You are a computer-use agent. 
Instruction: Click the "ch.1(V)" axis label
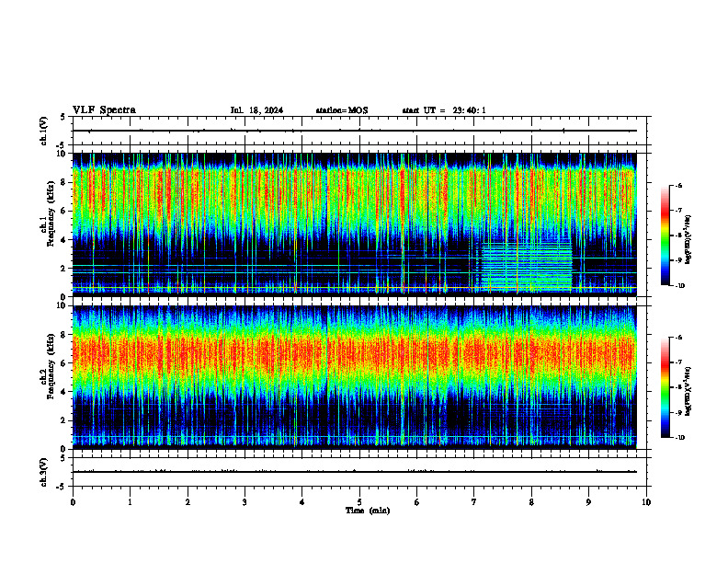(x=44, y=131)
